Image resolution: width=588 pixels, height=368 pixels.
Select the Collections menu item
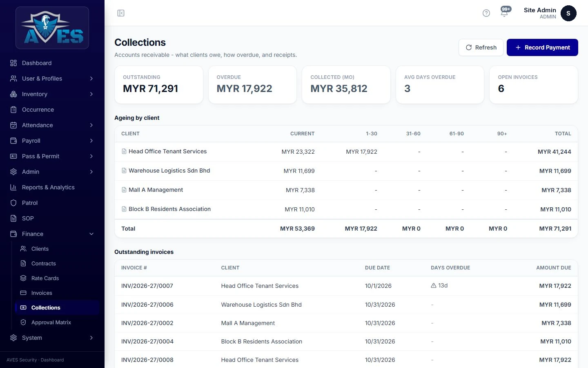[57, 307]
